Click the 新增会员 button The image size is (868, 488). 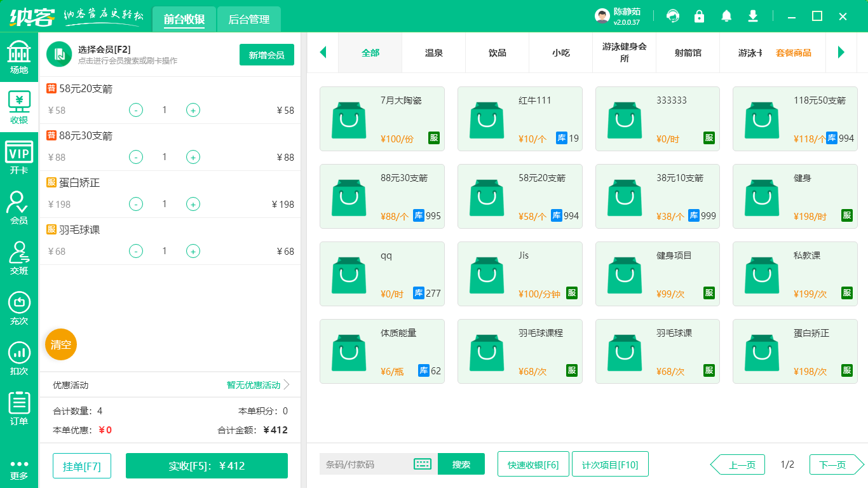(x=266, y=55)
